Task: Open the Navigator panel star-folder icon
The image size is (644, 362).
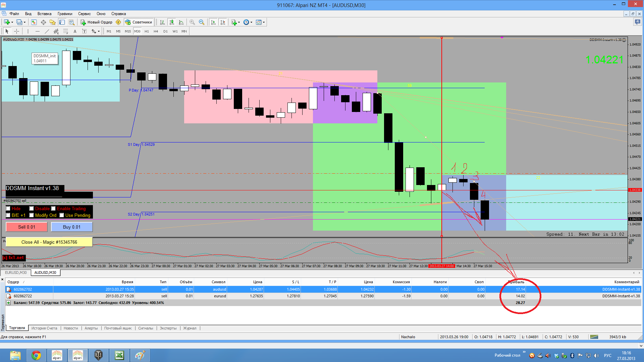Action: point(53,22)
